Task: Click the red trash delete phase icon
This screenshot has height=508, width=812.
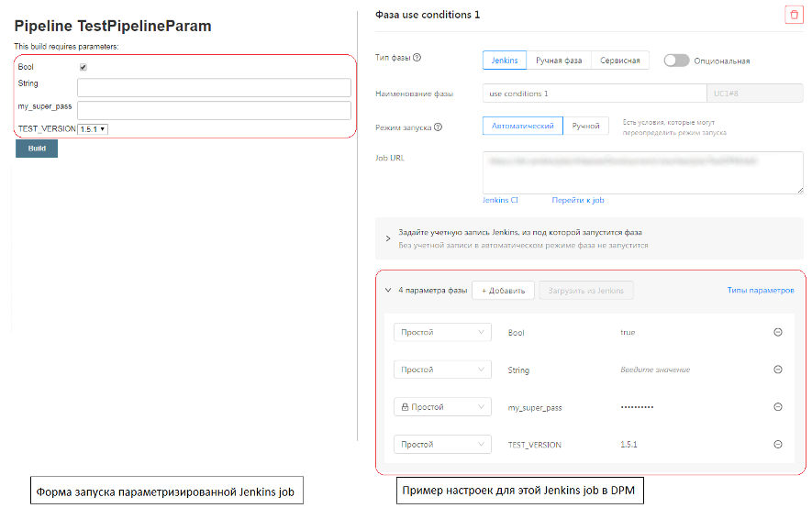Action: 794,15
